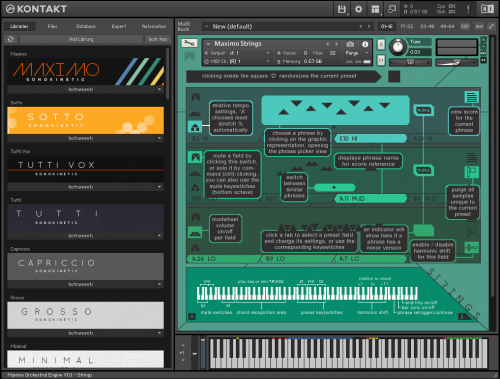Toggle the bottom field mute switch icon

(196, 217)
